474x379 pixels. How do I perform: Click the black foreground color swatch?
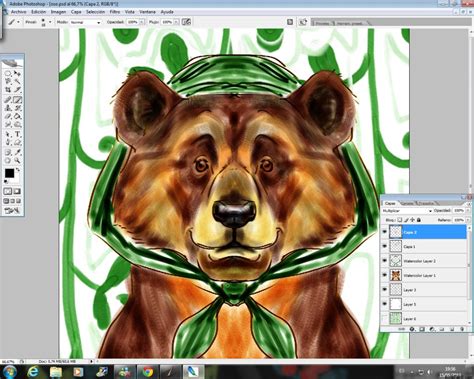coord(9,173)
